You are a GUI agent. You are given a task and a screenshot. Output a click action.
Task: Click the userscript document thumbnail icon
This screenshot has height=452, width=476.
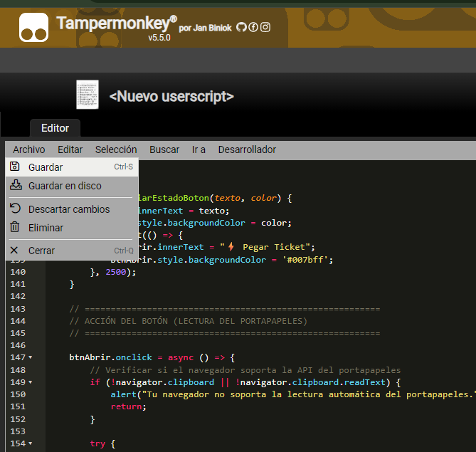[x=88, y=95]
